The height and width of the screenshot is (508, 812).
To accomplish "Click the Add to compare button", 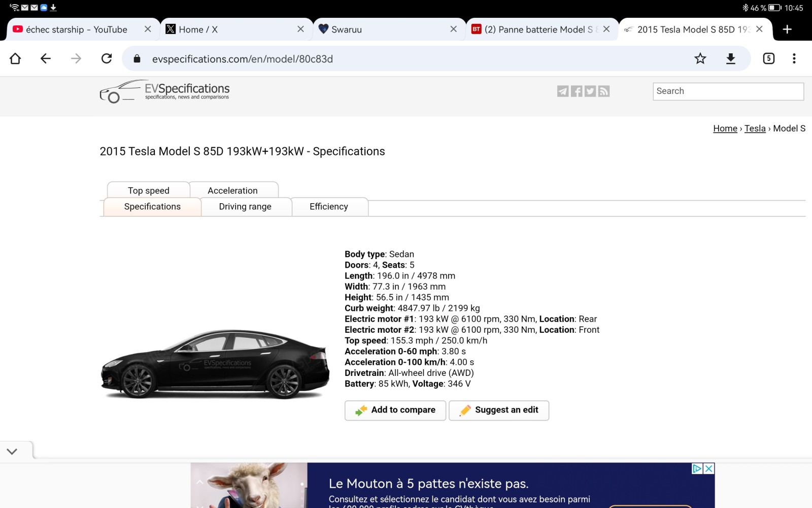I will pyautogui.click(x=395, y=410).
